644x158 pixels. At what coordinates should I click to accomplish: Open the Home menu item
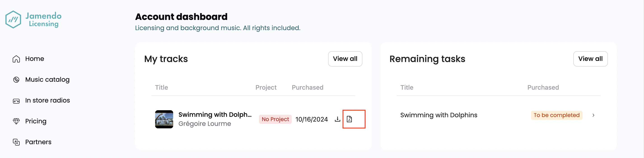click(35, 59)
